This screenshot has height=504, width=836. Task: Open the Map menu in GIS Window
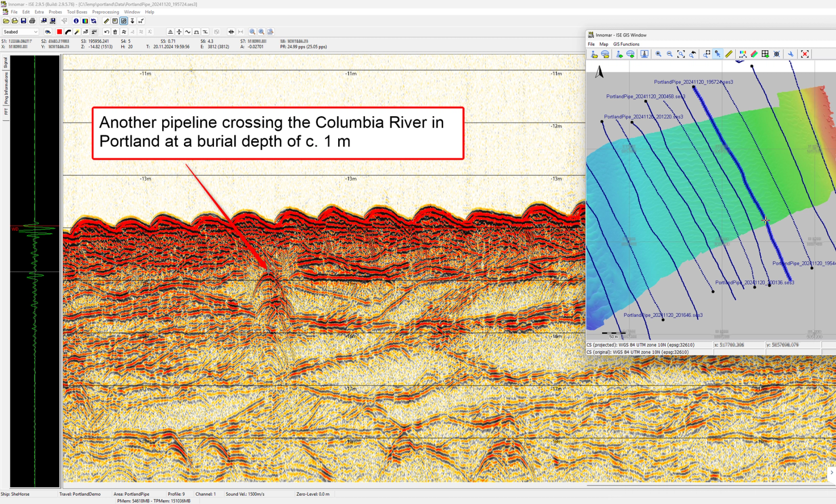click(604, 44)
